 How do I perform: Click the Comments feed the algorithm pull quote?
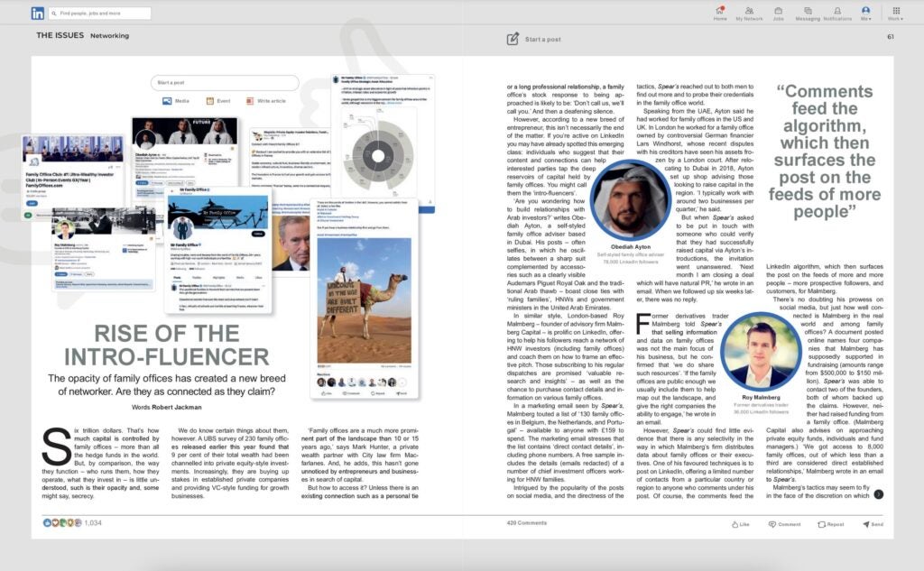[x=825, y=152]
